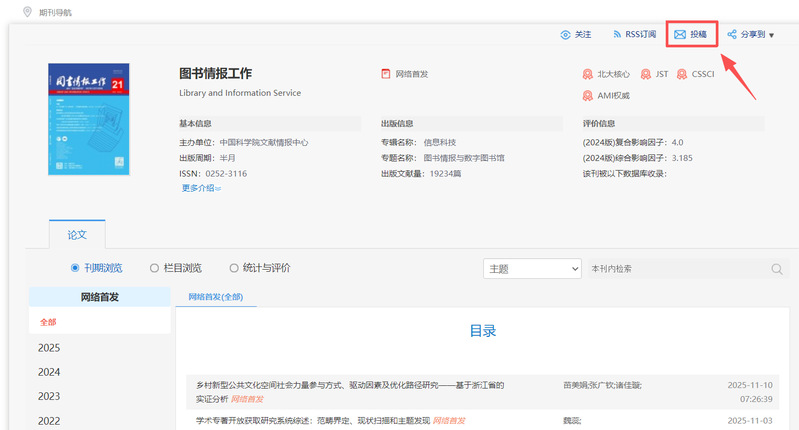The height and width of the screenshot is (430, 799).
Task: Click the 期刊导航 location pin icon
Action: pos(27,12)
